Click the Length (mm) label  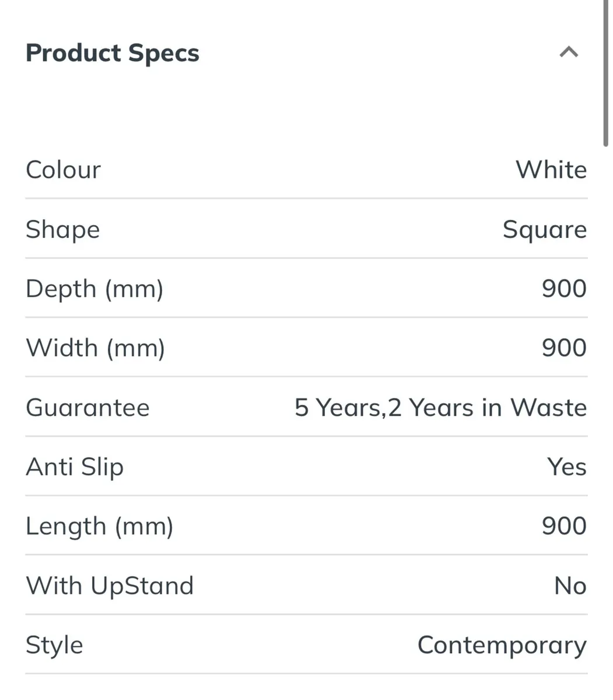click(99, 526)
